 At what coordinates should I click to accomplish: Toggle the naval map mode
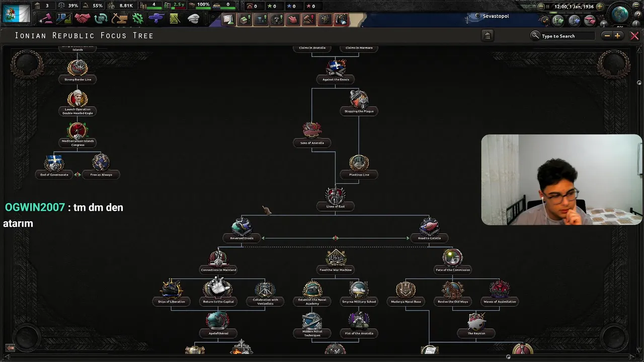pos(574,21)
